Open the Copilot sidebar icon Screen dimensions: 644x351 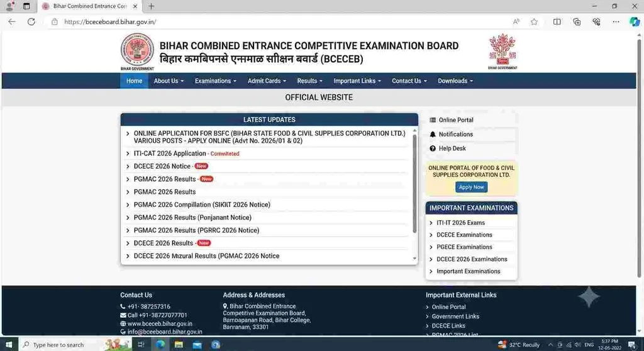click(x=635, y=22)
